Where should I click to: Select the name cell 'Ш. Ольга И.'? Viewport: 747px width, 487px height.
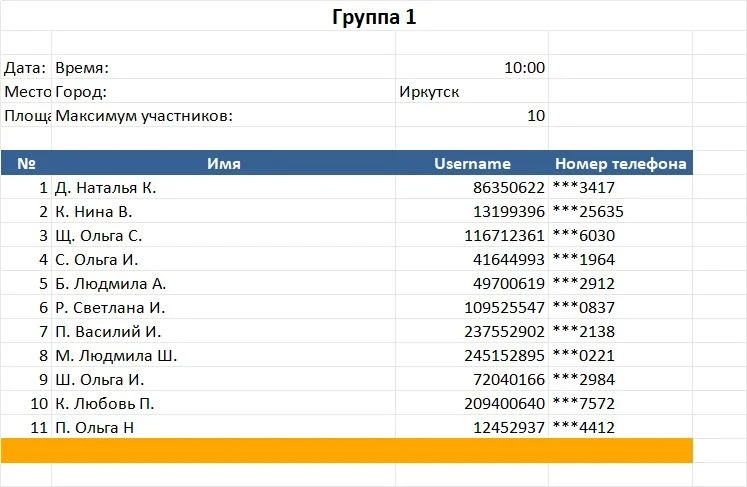click(x=223, y=379)
